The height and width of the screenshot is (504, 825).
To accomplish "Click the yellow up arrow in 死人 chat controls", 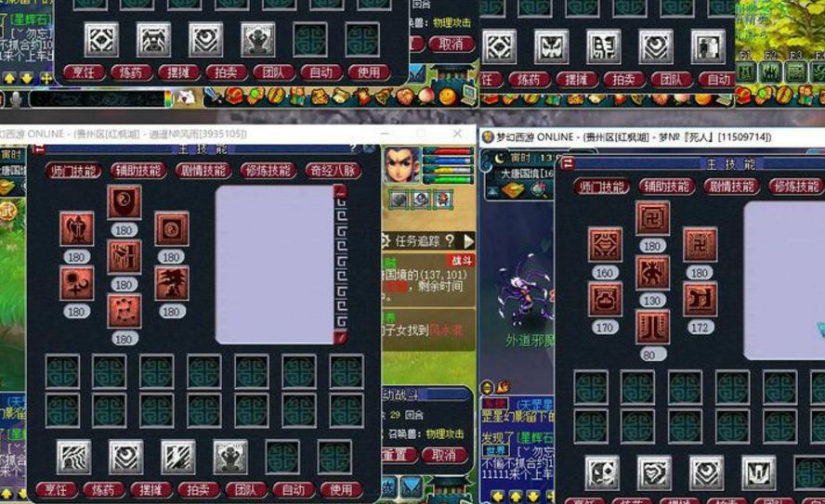I will (516, 497).
